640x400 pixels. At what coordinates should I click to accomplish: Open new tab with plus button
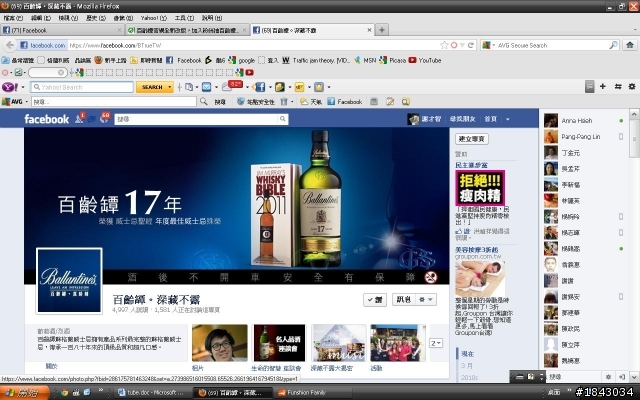click(x=382, y=30)
